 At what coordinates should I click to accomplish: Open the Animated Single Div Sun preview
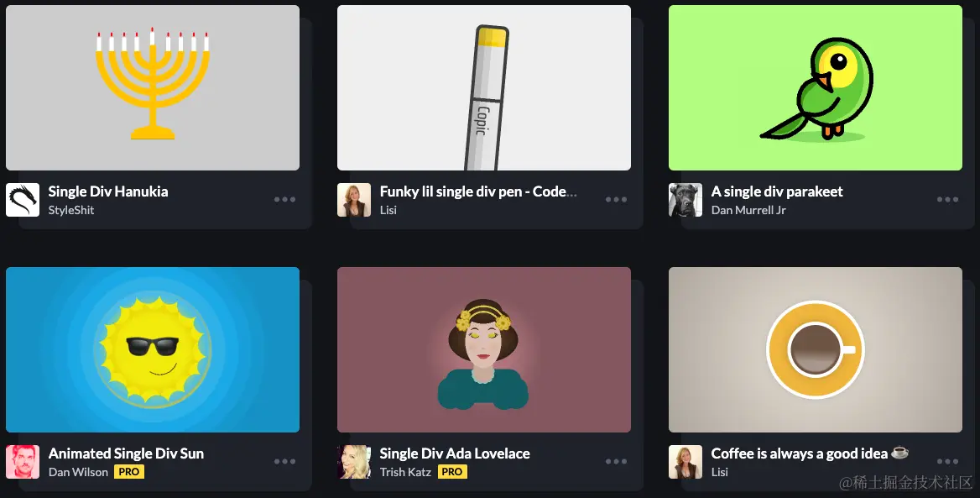[x=153, y=349]
